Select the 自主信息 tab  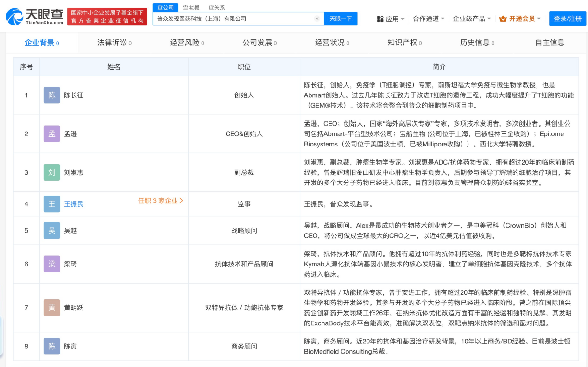(x=550, y=43)
